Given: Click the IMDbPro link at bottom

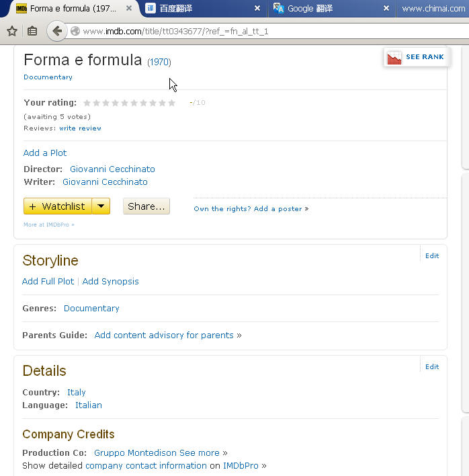Looking at the screenshot, I should click(241, 466).
